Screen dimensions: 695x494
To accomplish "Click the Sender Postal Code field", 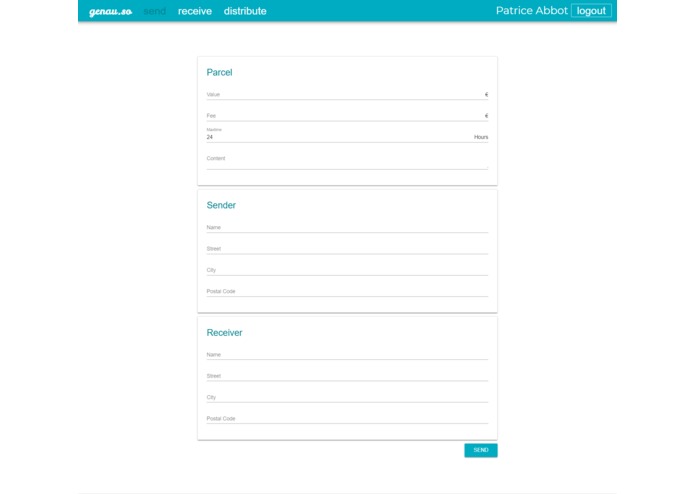I will click(347, 291).
